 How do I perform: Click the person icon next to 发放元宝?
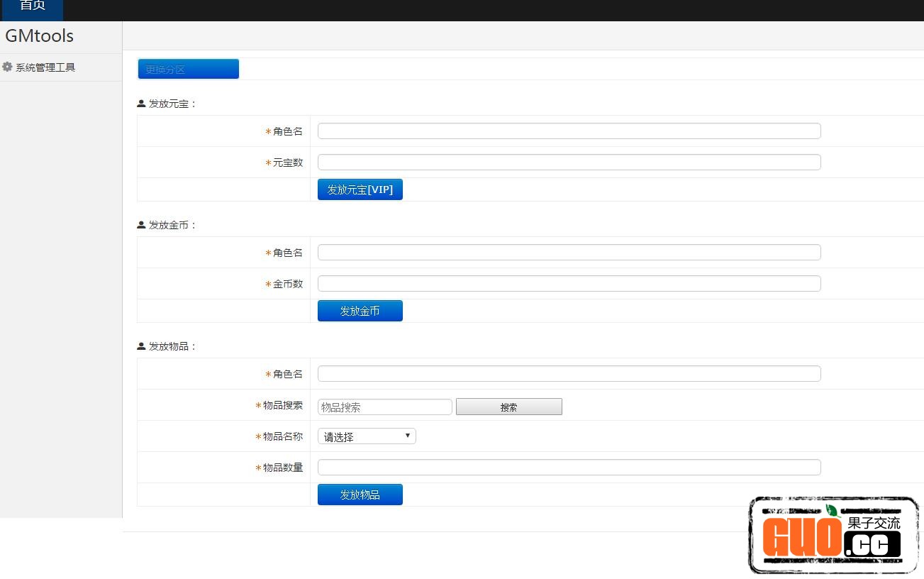141,104
